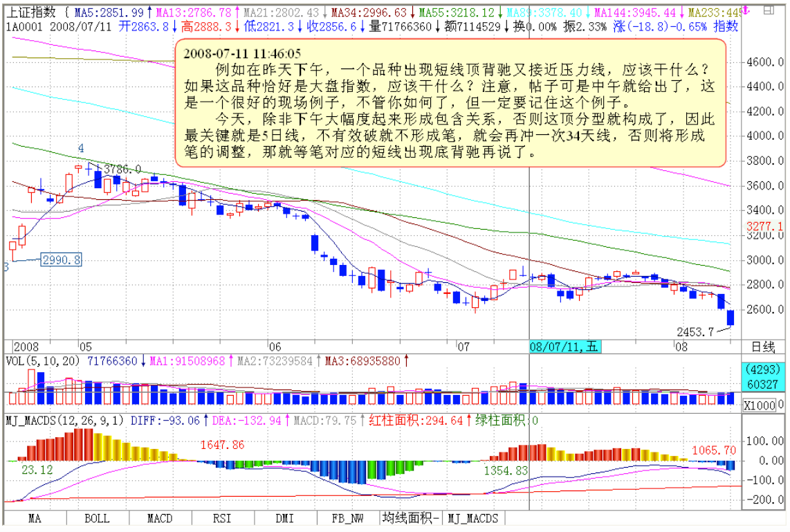The height and width of the screenshot is (532, 790).
Task: Click the VOL(5,10,20) indicator label
Action: click(43, 361)
